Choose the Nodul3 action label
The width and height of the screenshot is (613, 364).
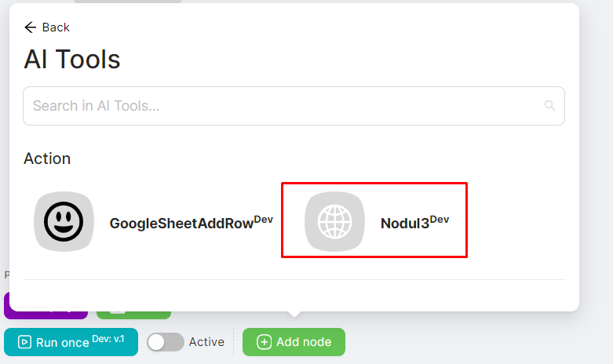(x=404, y=223)
